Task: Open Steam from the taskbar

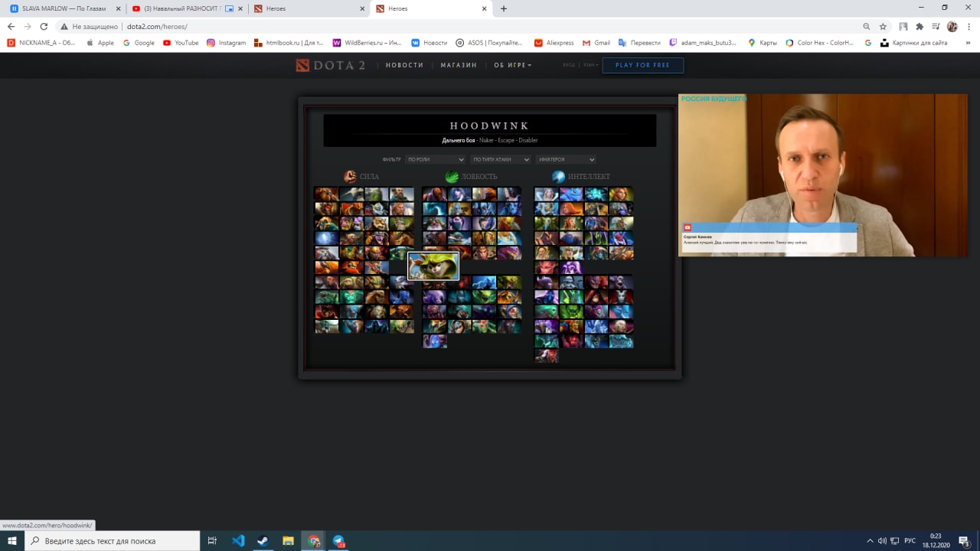Action: (262, 540)
